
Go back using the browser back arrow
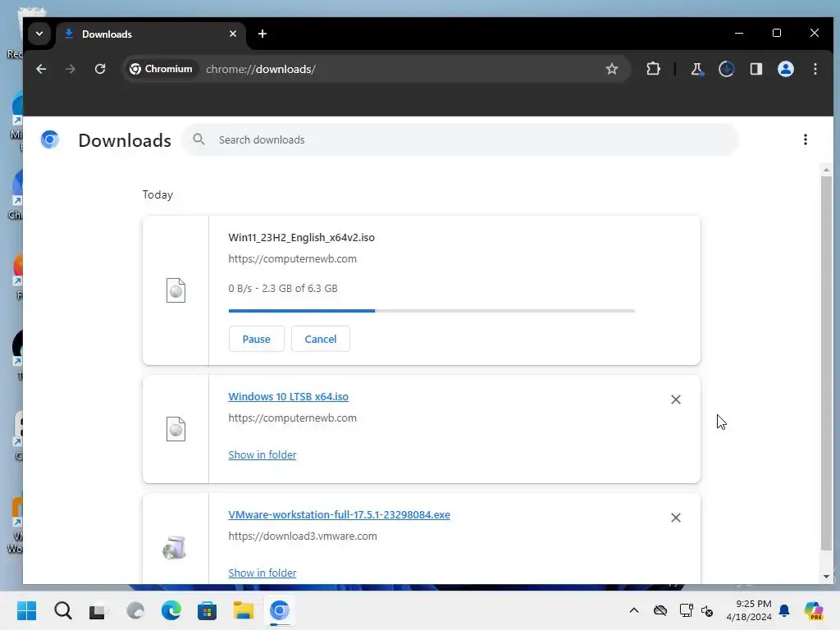point(41,69)
